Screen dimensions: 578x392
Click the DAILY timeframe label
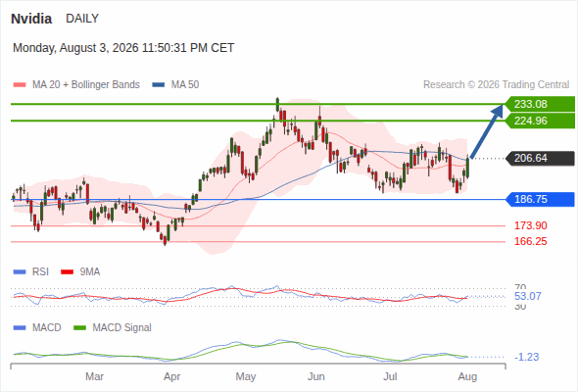click(82, 19)
